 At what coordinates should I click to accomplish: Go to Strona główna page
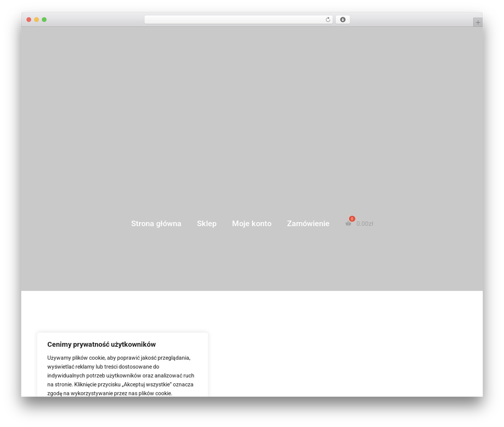[x=156, y=224]
